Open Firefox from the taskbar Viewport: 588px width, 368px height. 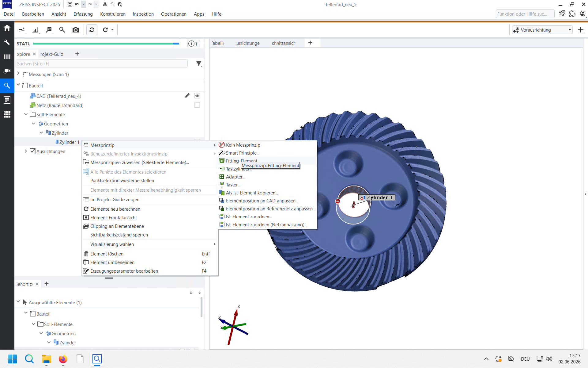[63, 359]
